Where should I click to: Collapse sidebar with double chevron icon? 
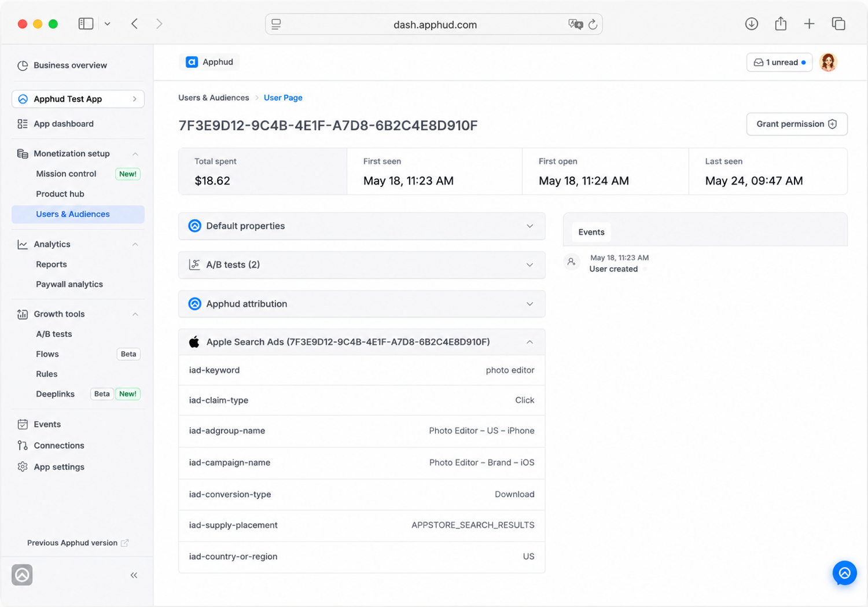(x=134, y=575)
